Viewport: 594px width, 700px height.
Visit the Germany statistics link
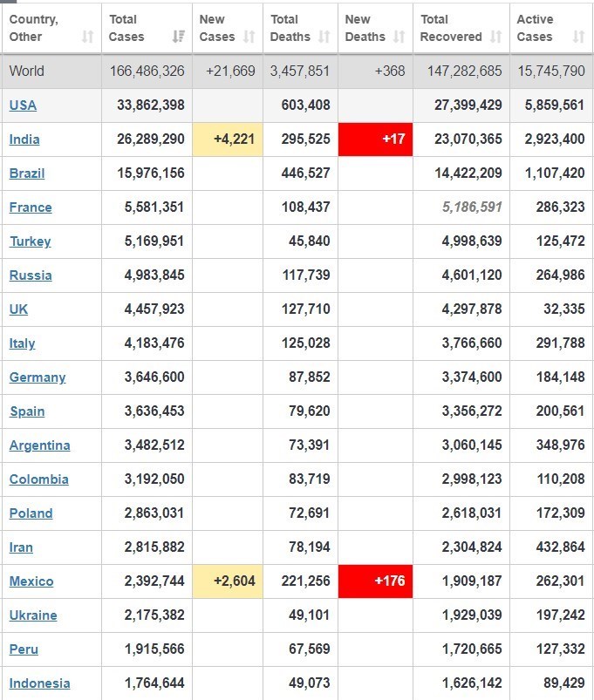pos(38,377)
